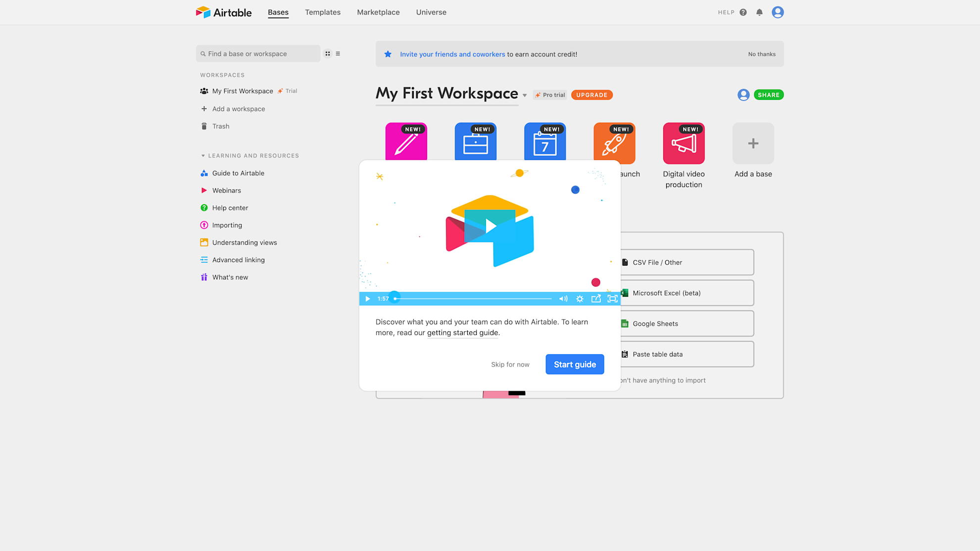Click the star icon in invite banner
Viewport: 980px width, 551px height.
click(388, 54)
